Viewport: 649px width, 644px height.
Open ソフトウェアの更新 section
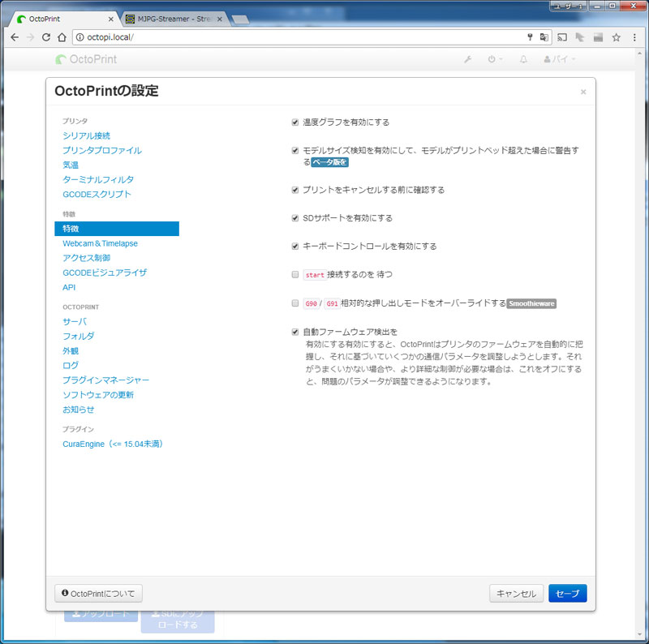[98, 395]
